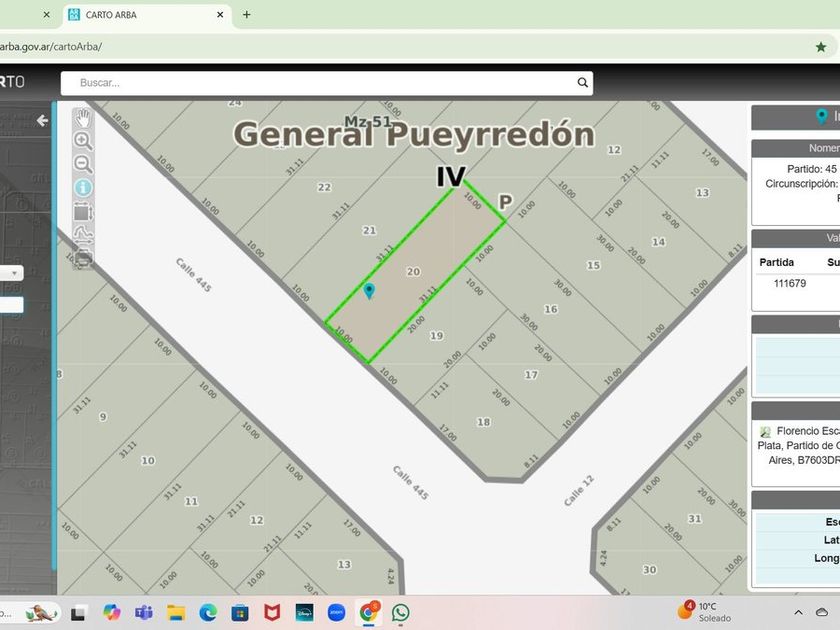This screenshot has height=630, width=840.
Task: Collapse the left panel with arrow
Action: tap(42, 121)
